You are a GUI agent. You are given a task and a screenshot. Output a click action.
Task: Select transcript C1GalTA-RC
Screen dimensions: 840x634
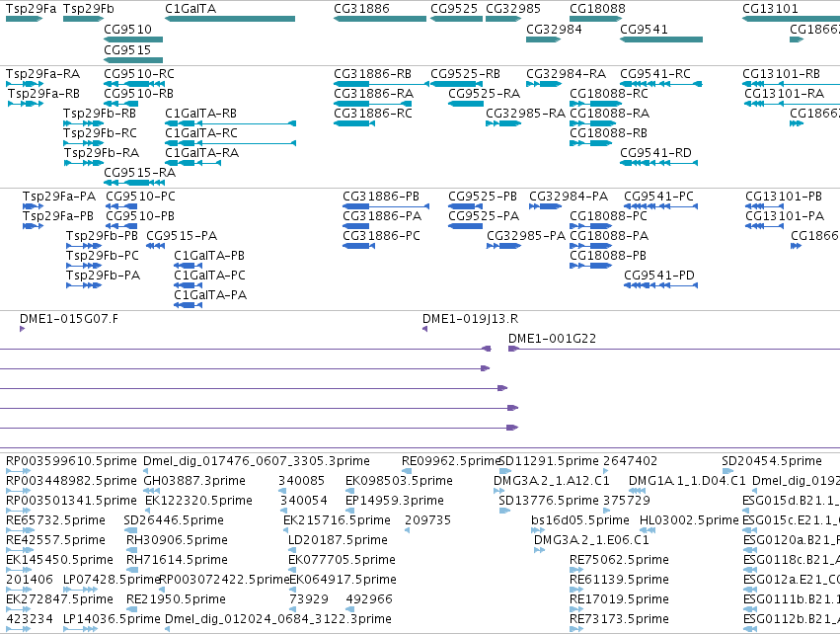(x=230, y=143)
